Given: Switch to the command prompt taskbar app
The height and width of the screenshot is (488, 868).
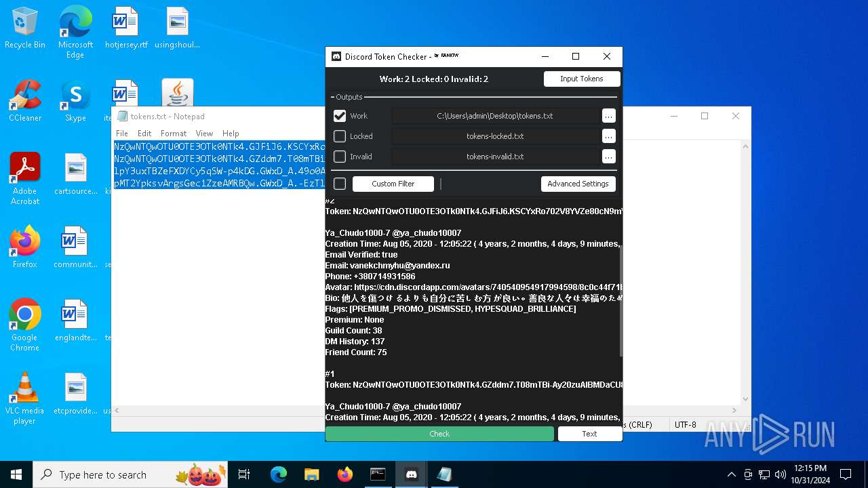Looking at the screenshot, I should [378, 474].
